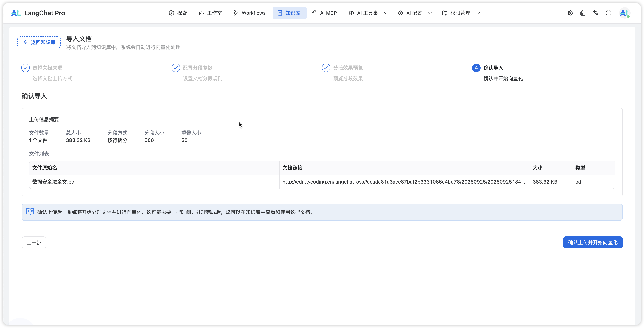
Task: Click step 4 circle 确认导入
Action: (476, 68)
